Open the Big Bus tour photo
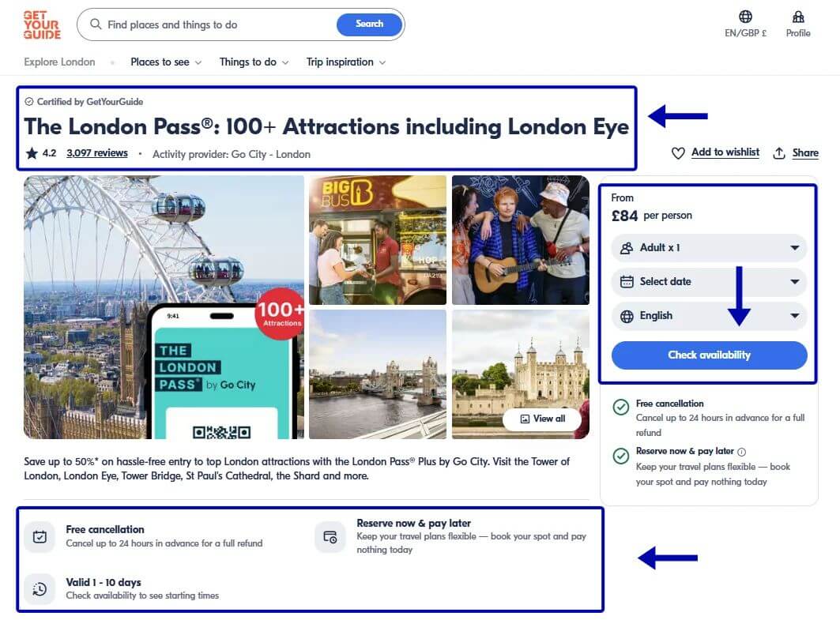This screenshot has height=620, width=840. 378,240
